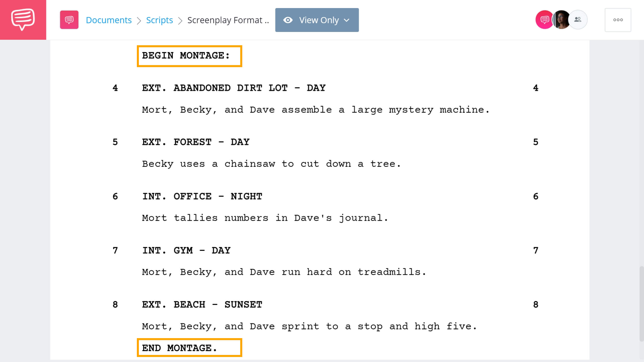The image size is (644, 362).
Task: Click the Scripts breadcrumb navigation item
Action: click(159, 20)
